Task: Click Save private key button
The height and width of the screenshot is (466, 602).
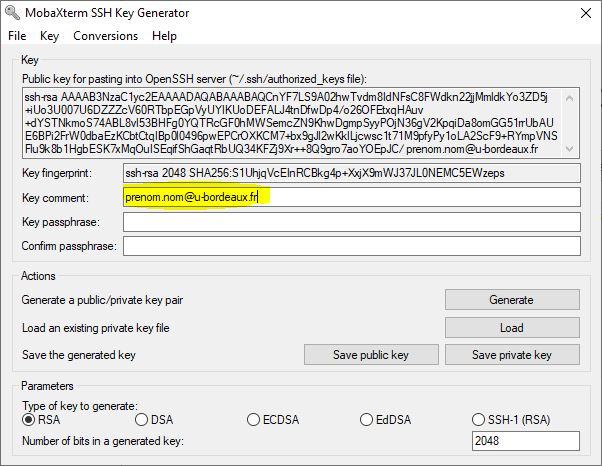Action: [512, 355]
